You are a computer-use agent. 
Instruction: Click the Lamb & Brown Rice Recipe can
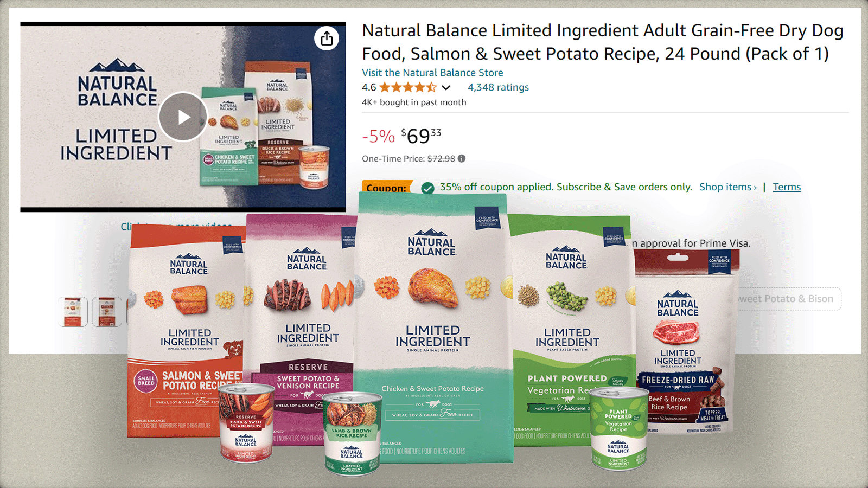click(352, 433)
